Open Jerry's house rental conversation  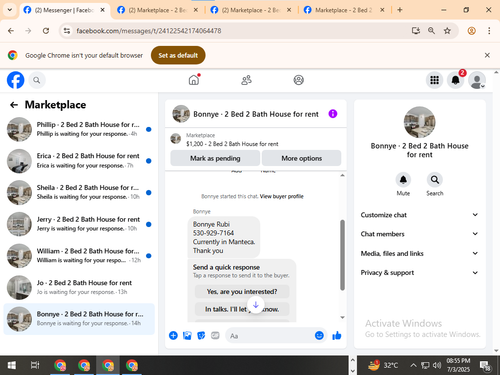coord(79,224)
